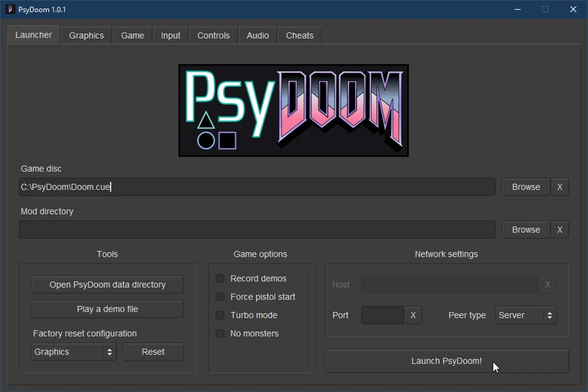This screenshot has height=392, width=588.
Task: Clear the Game disc path with X
Action: 560,187
